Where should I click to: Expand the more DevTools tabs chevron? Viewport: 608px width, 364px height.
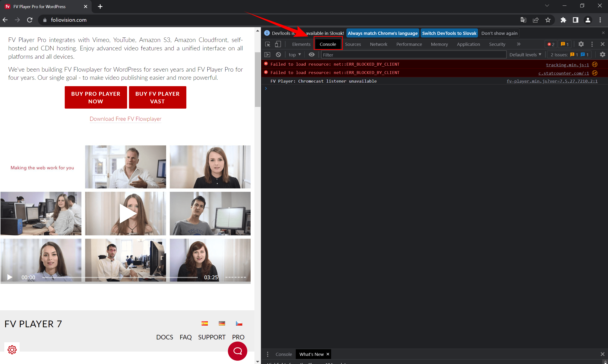click(519, 44)
